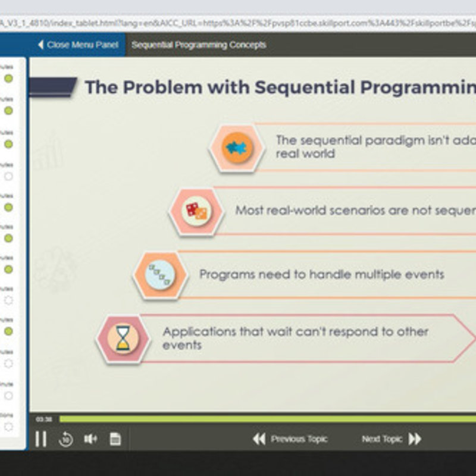The height and width of the screenshot is (476, 476).
Task: Pause the video playback
Action: point(40,439)
